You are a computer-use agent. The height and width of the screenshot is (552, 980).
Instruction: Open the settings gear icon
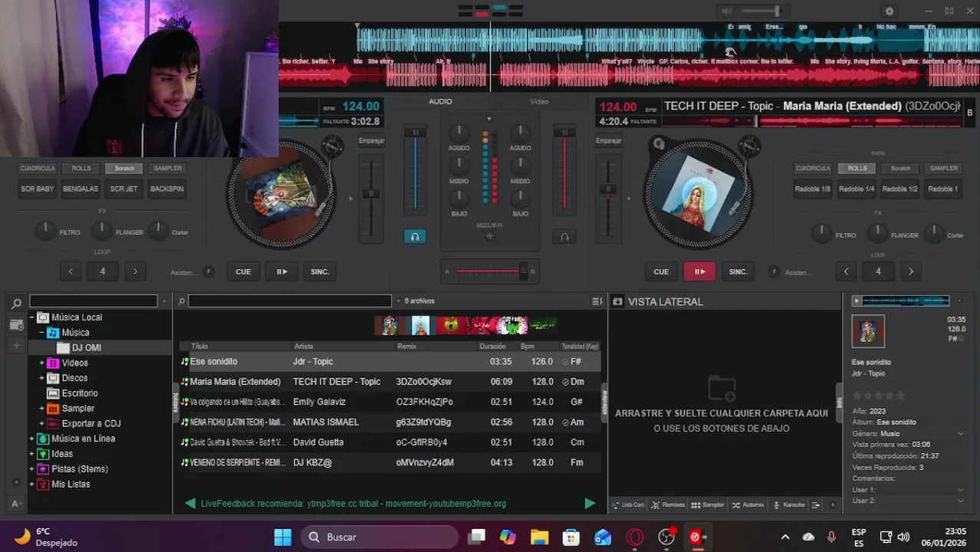[x=890, y=11]
